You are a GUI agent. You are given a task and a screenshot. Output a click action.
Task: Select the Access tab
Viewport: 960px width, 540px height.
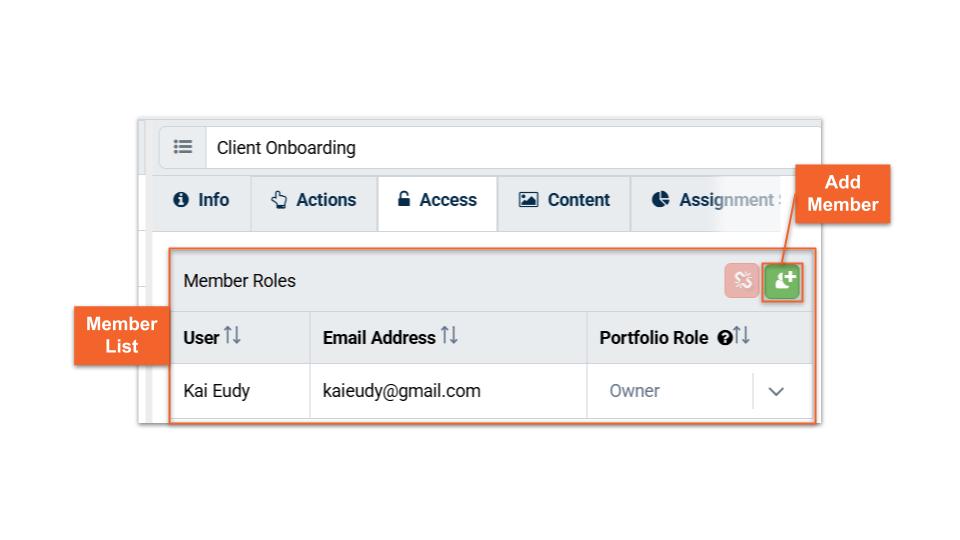click(437, 200)
